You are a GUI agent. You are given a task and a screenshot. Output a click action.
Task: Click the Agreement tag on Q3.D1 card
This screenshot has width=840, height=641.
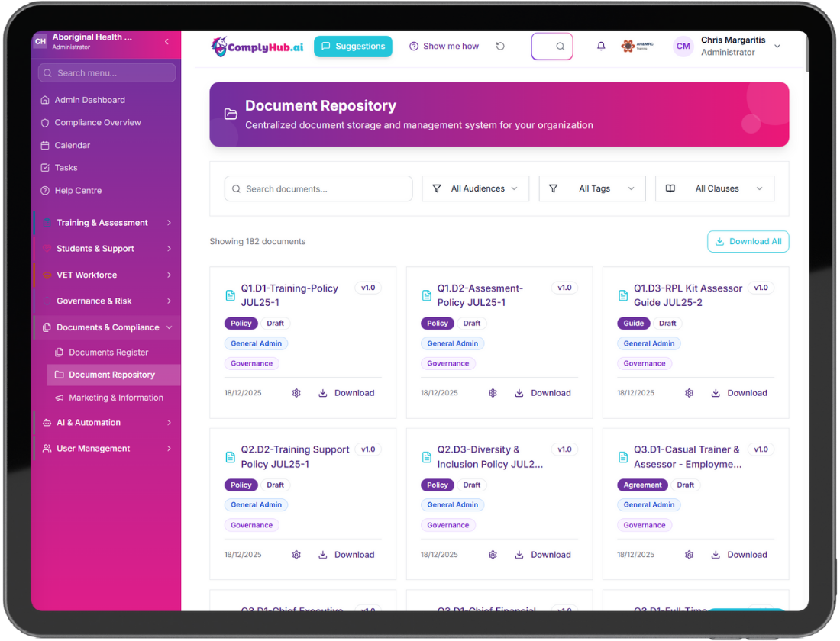click(x=643, y=485)
